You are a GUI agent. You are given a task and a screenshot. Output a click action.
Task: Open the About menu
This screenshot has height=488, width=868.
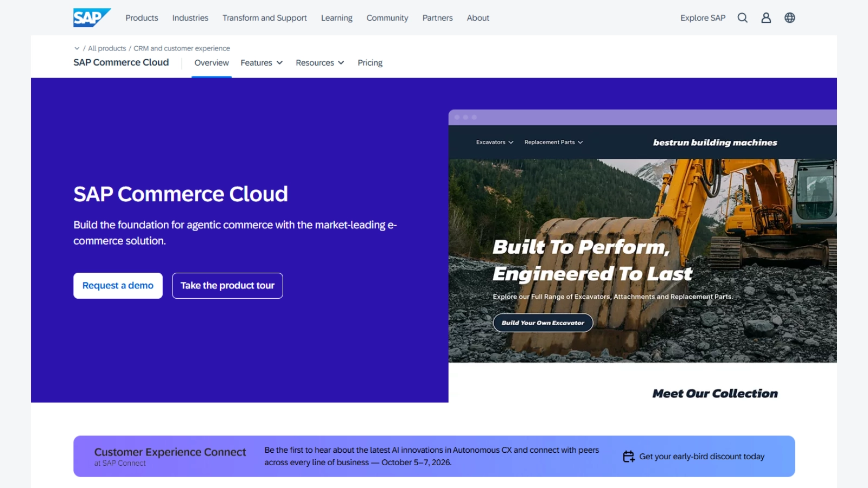(478, 18)
